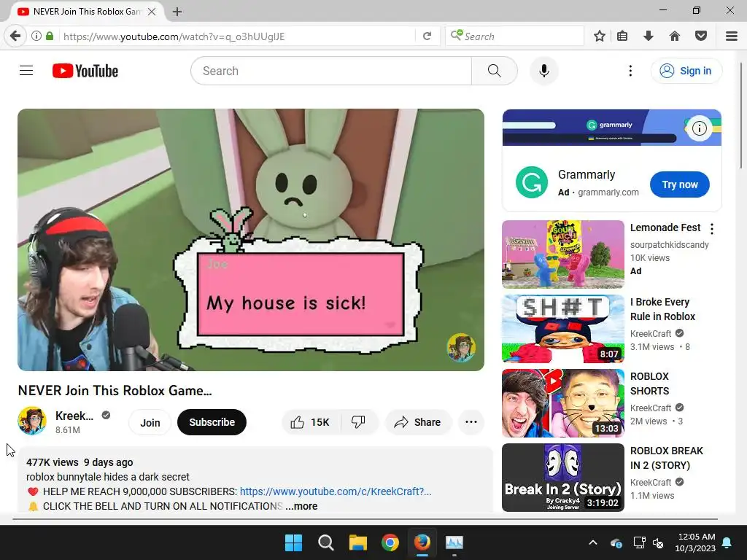This screenshot has height=560, width=747.
Task: Play I Broke Every Rule in Roblox thumbnail
Action: (563, 329)
